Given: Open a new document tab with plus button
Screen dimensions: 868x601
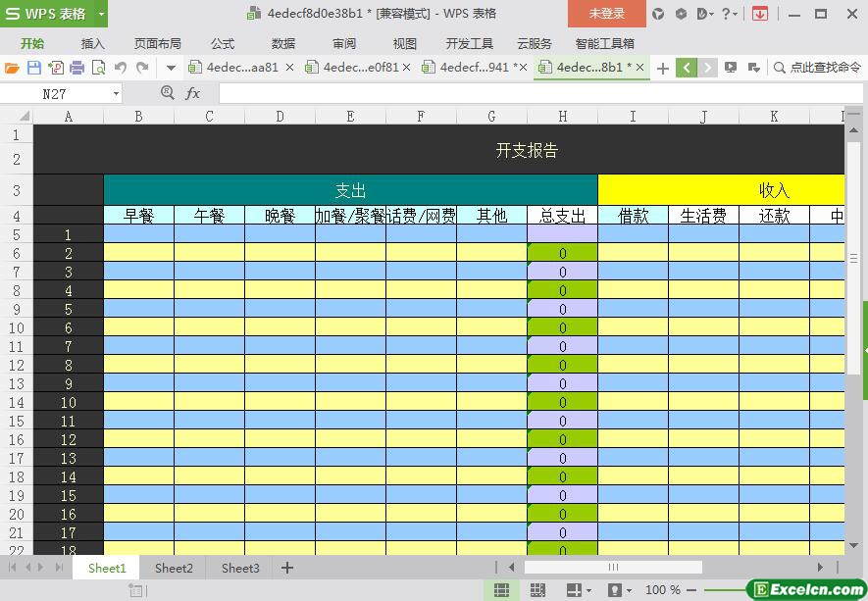Looking at the screenshot, I should [663, 68].
